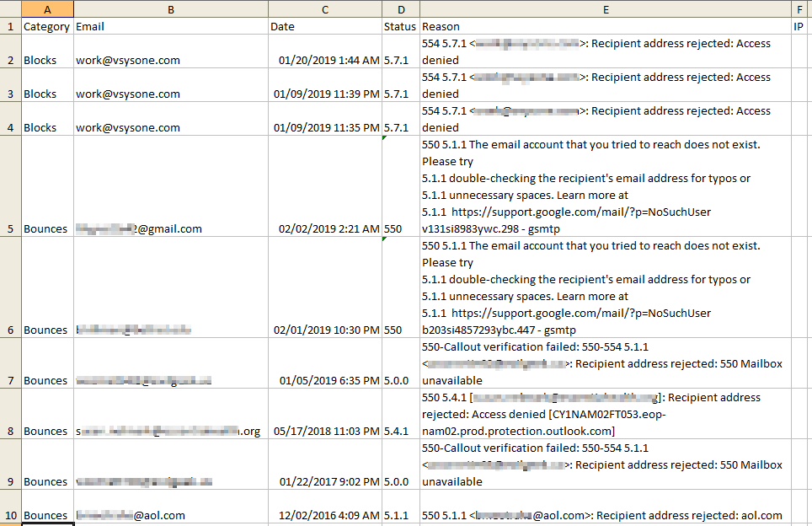The image size is (812, 526).
Task: Select the Status header cell
Action: pos(400,26)
